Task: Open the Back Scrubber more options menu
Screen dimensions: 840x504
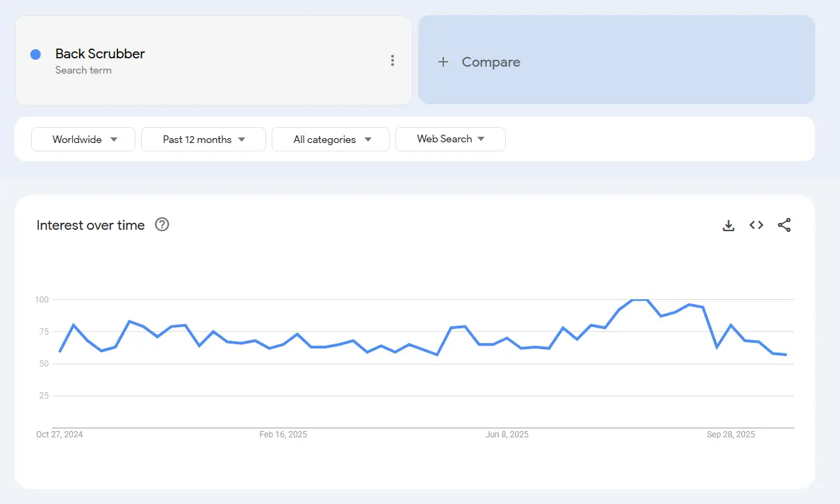Action: click(x=393, y=60)
